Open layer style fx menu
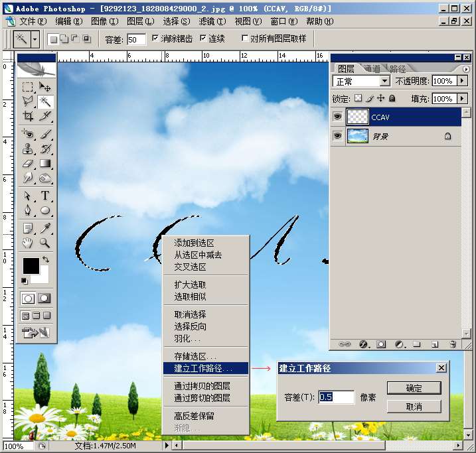 click(x=364, y=344)
